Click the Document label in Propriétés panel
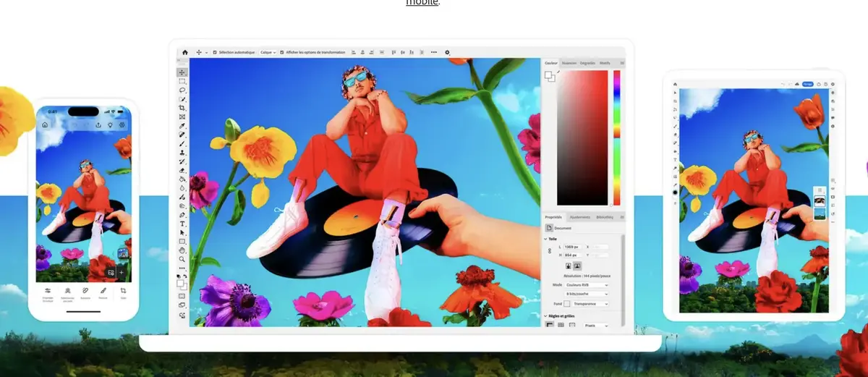This screenshot has width=868, height=377. (x=563, y=228)
